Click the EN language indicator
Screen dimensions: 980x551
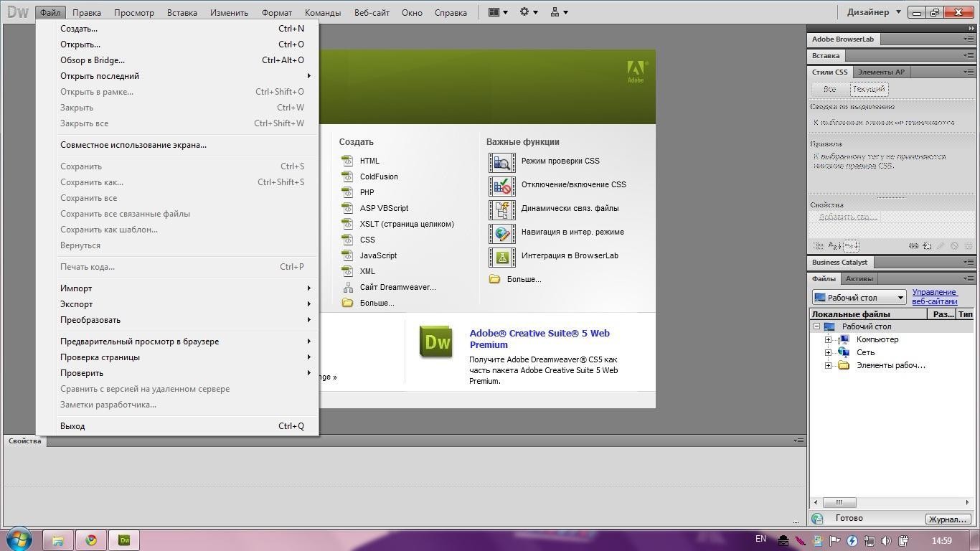[x=760, y=539]
